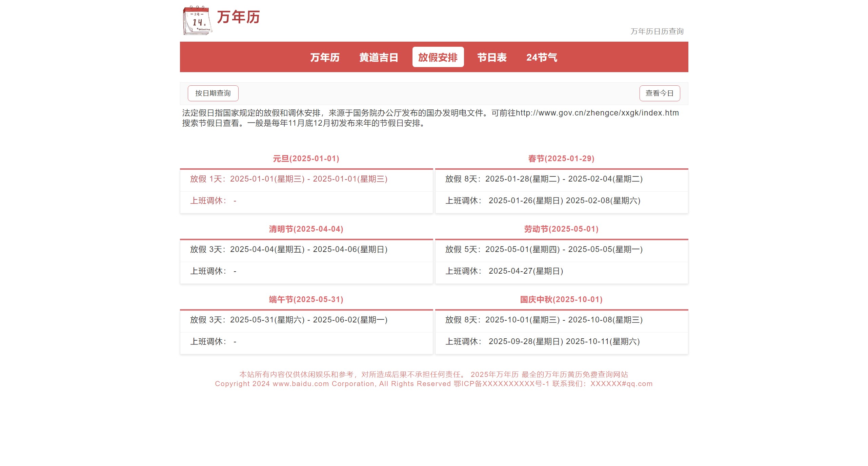This screenshot has height=466, width=868.
Task: Click the 万年历 site title
Action: pos(238,17)
